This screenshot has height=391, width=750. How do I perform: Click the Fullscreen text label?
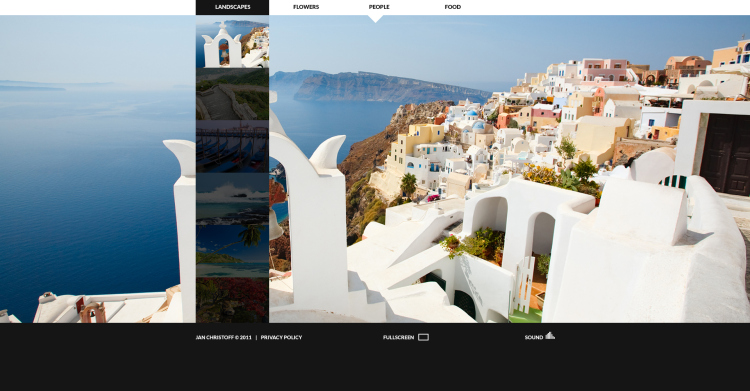[x=398, y=337]
